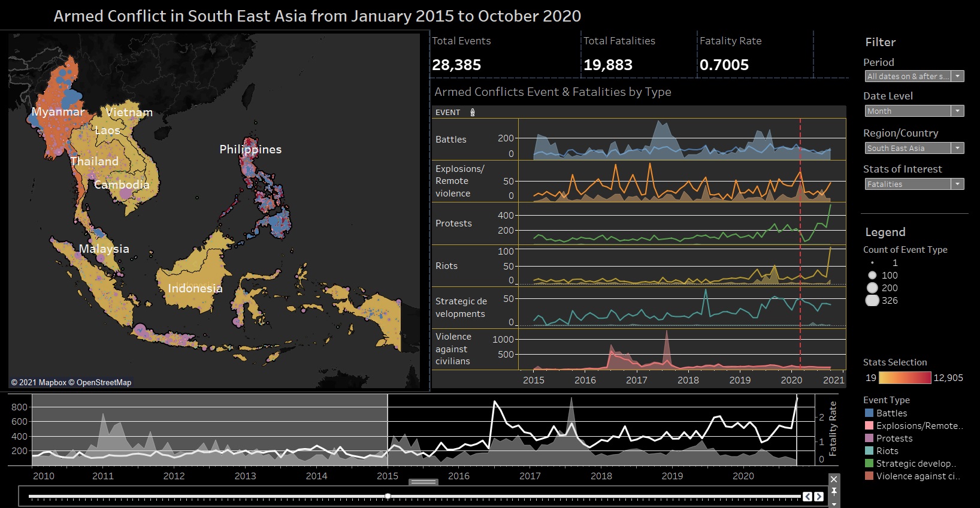Select Vietnam label on the map
This screenshot has height=508, width=980.
[x=129, y=113]
